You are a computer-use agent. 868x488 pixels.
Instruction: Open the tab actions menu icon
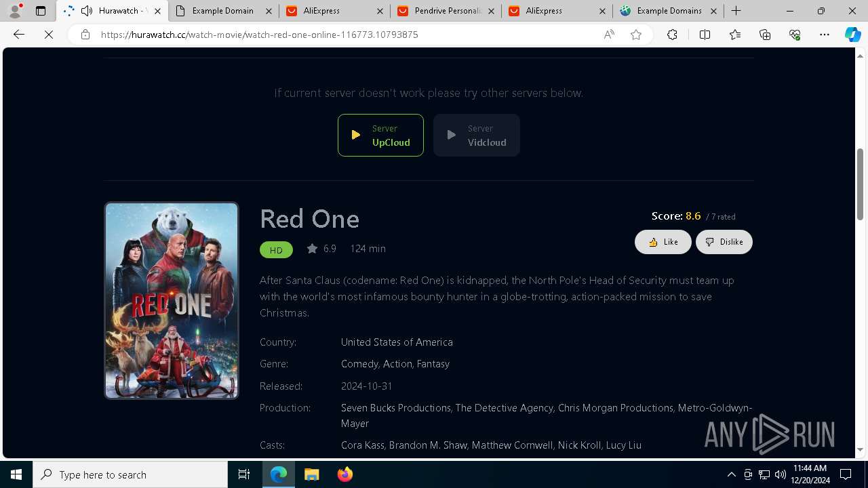(41, 11)
